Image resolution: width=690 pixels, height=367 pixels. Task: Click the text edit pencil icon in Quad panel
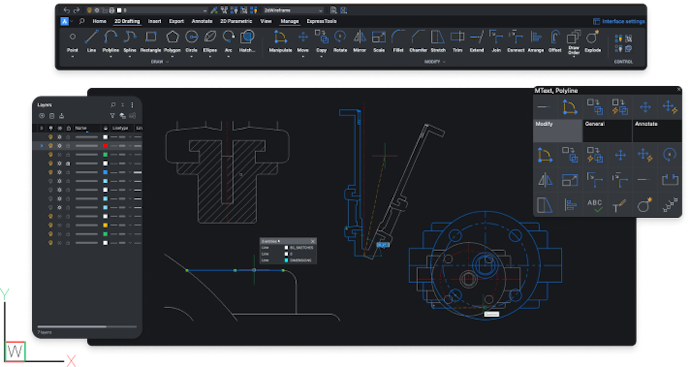coord(619,205)
